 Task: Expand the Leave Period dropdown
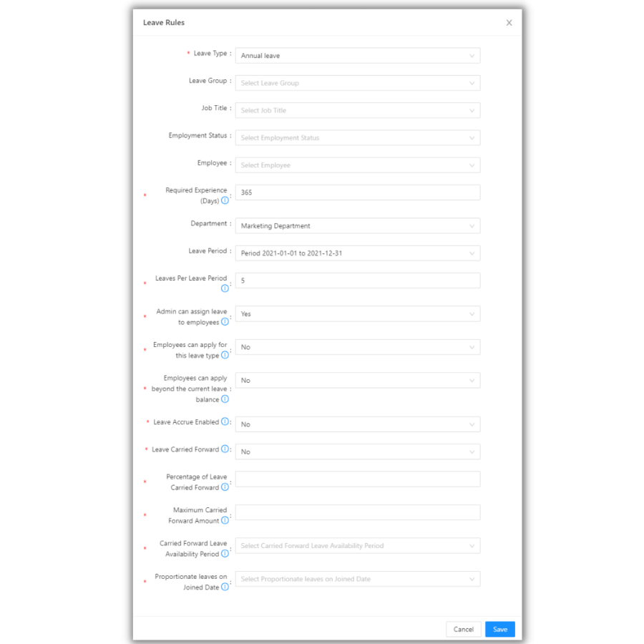358,253
